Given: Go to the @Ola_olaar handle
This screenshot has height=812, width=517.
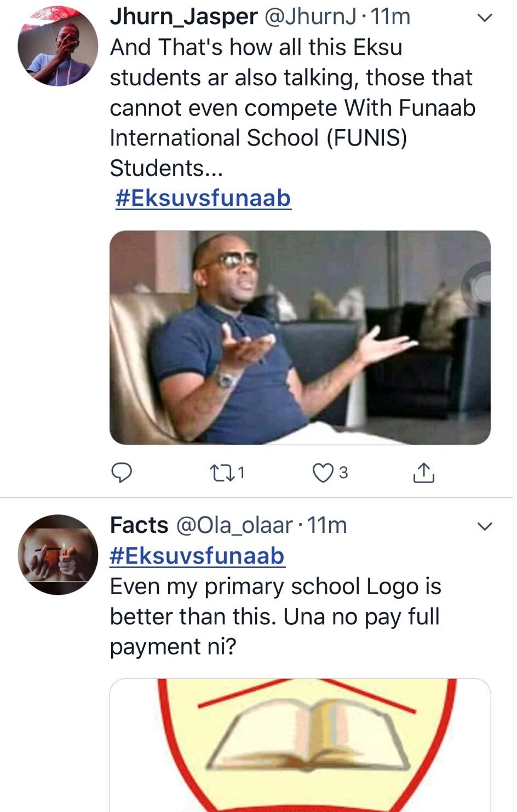Looking at the screenshot, I should click(x=234, y=525).
